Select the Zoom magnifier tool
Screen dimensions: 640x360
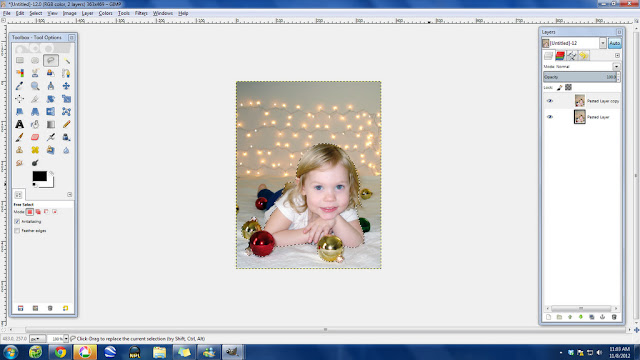[35, 86]
